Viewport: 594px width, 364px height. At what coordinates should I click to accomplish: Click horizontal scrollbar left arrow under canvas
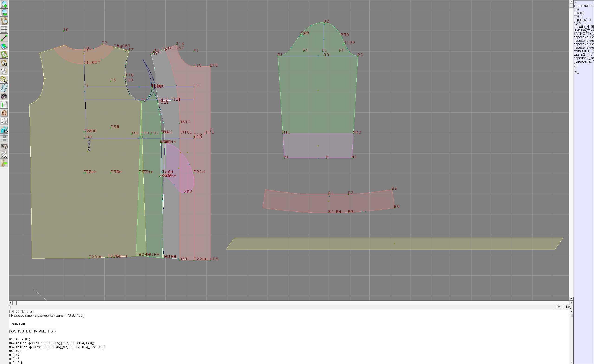10,303
